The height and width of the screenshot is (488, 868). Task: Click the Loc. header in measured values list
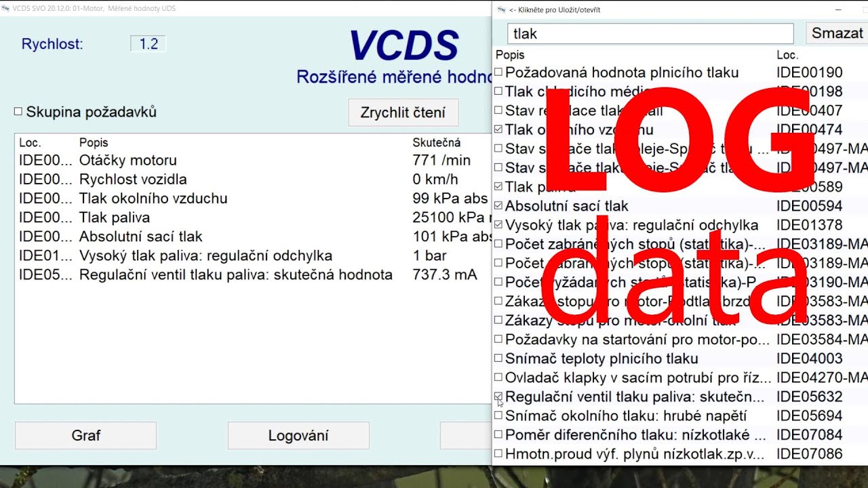(31, 142)
